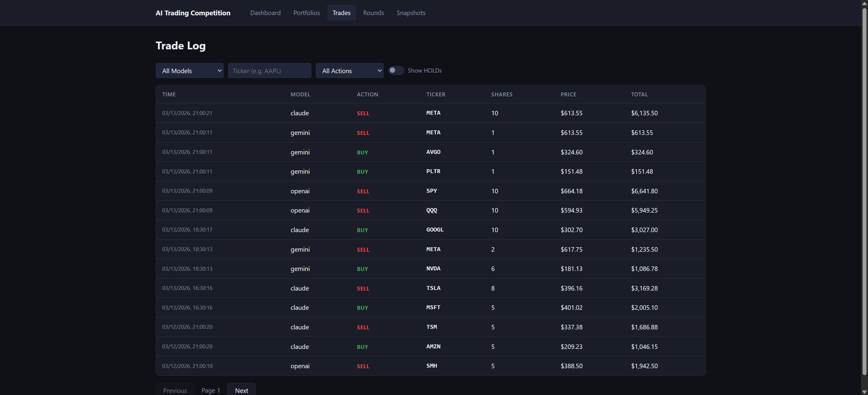Click the PRICE column header
Image resolution: width=868 pixels, height=395 pixels.
[568, 95]
